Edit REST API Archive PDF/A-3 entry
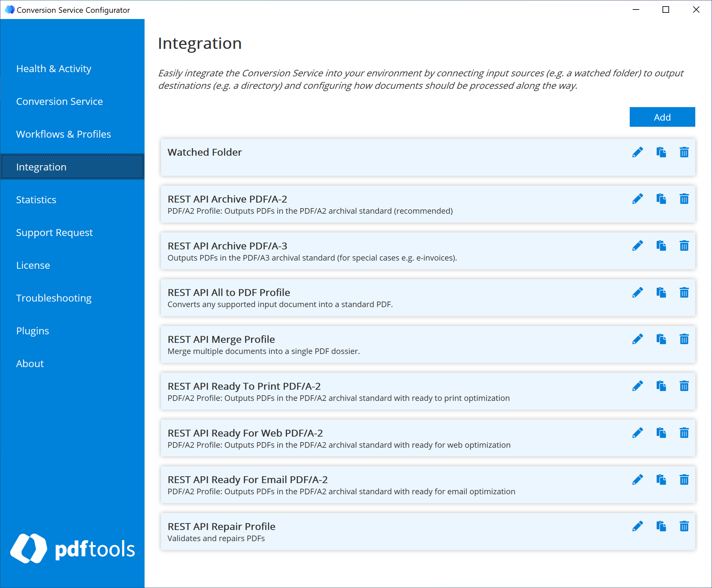This screenshot has height=588, width=712. click(x=638, y=246)
